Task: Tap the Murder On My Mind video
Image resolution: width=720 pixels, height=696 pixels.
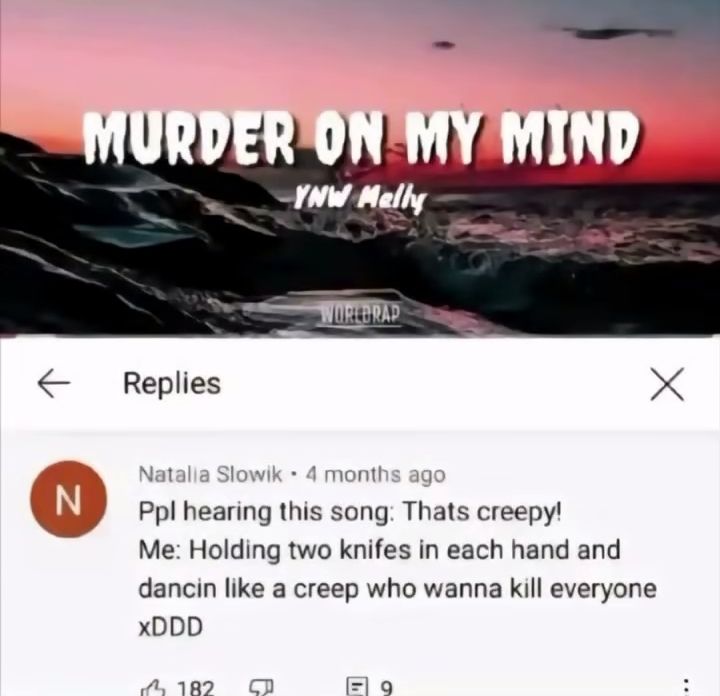Action: pyautogui.click(x=360, y=168)
